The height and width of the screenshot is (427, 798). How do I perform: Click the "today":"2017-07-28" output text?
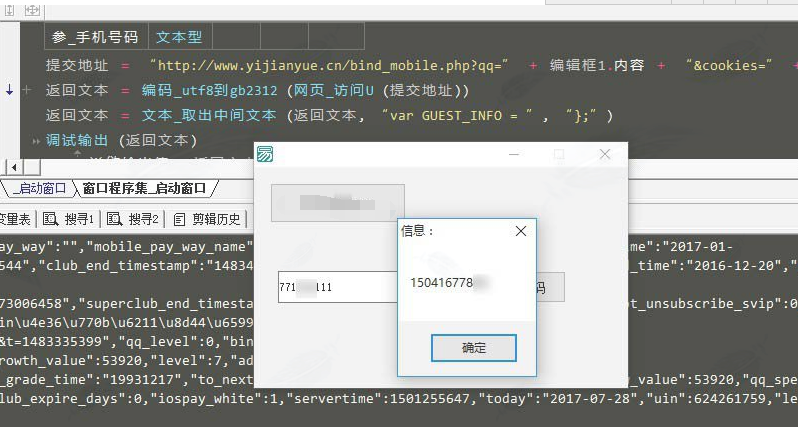(x=559, y=398)
